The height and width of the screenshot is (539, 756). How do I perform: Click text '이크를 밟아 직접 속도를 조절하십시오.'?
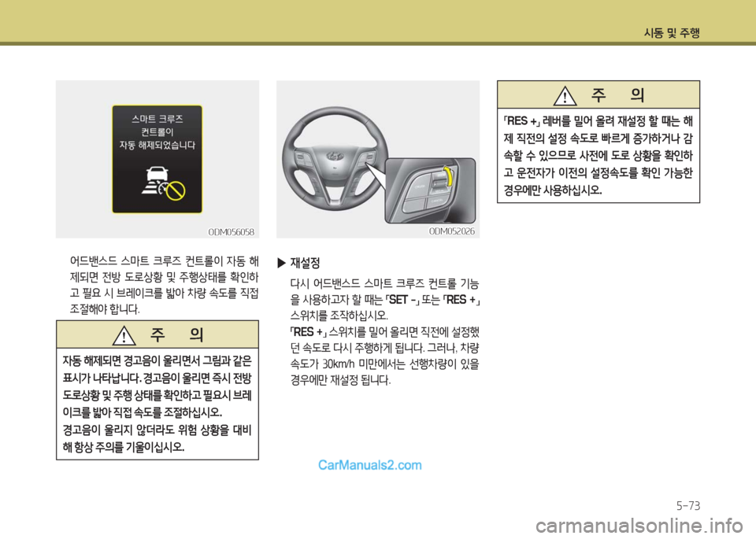[x=143, y=412]
